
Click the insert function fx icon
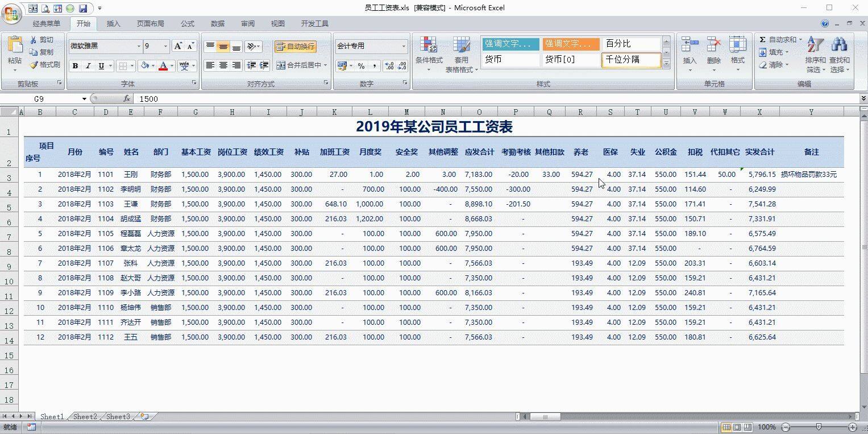coord(127,99)
